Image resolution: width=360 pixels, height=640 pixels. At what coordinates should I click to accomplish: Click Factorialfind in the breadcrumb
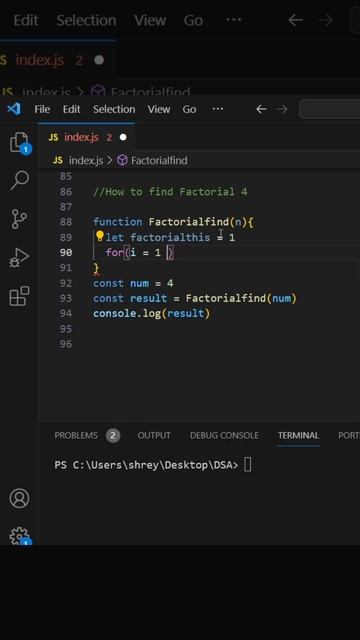(x=159, y=160)
